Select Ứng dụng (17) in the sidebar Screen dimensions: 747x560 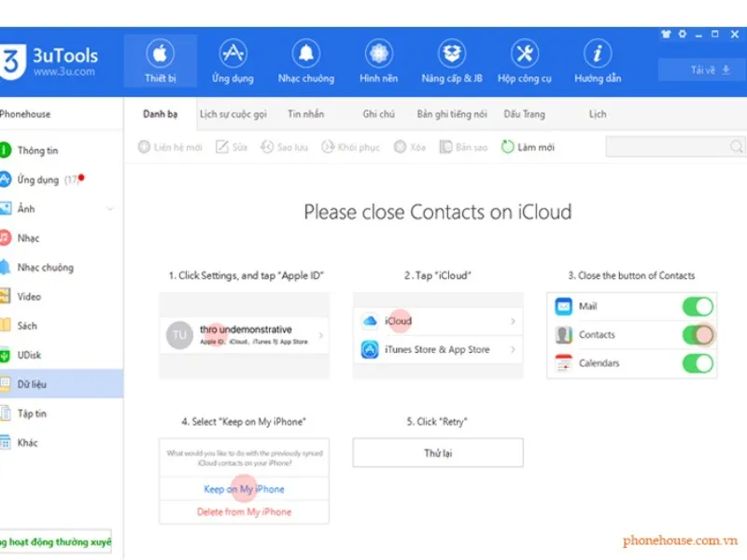coord(62,179)
